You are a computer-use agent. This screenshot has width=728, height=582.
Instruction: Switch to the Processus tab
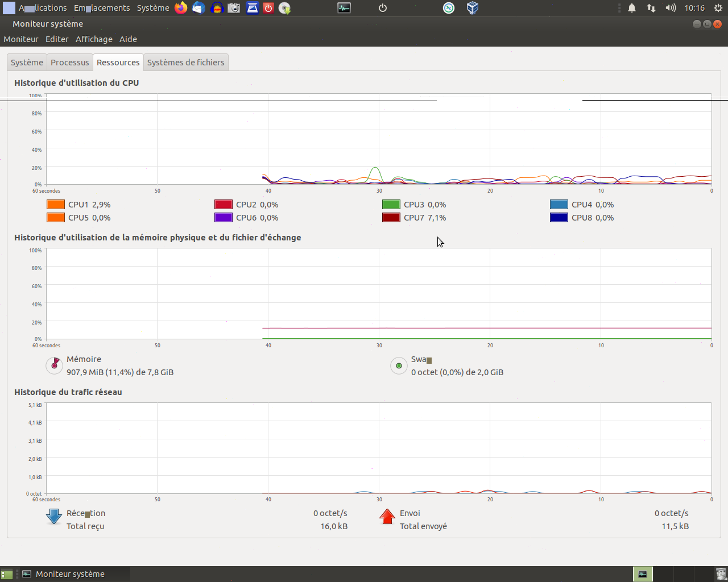70,63
